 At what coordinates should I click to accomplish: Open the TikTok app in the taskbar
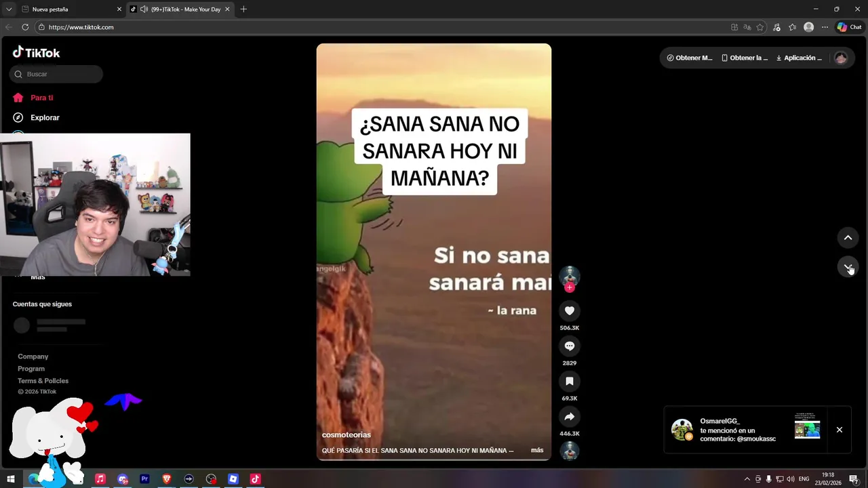[x=256, y=479]
